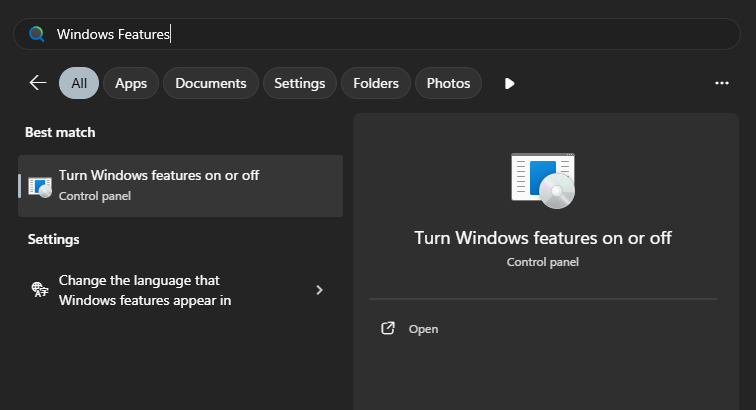Switch to the Settings filter tab
Viewport: 756px width, 410px height.
point(300,83)
